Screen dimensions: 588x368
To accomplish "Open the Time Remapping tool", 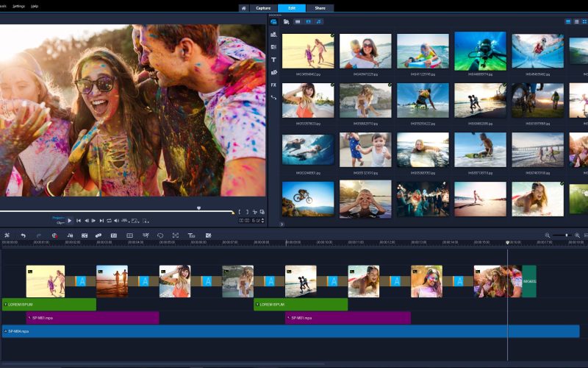I will pos(146,236).
